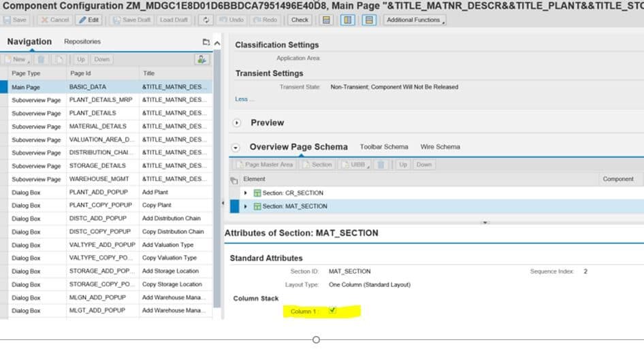Switch to the Repositories tab

pos(82,42)
